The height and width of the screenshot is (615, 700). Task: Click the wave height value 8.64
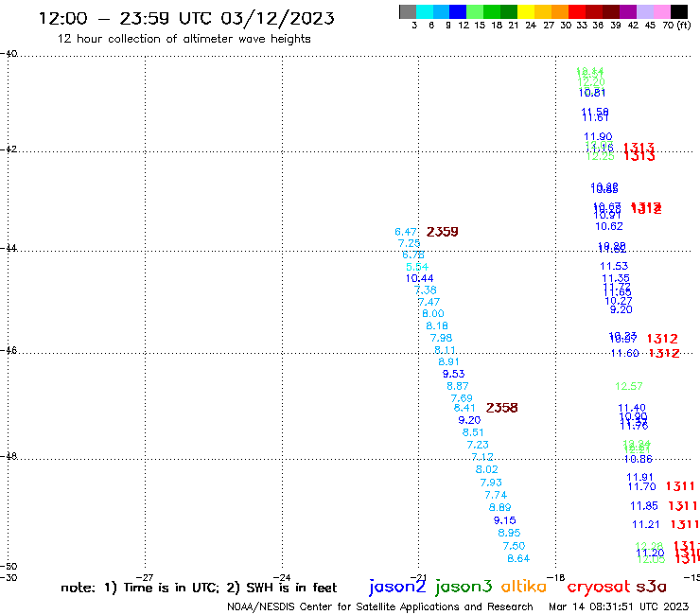(x=518, y=558)
